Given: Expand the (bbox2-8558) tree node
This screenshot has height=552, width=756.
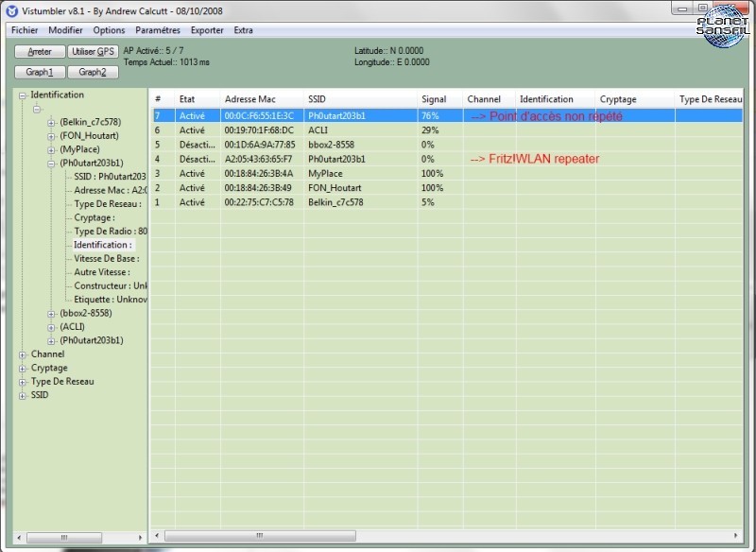Looking at the screenshot, I should [51, 314].
